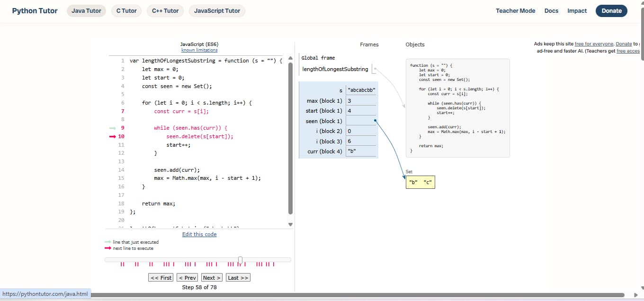The width and height of the screenshot is (644, 301).
Task: Click the Frames column heading
Action: click(369, 44)
